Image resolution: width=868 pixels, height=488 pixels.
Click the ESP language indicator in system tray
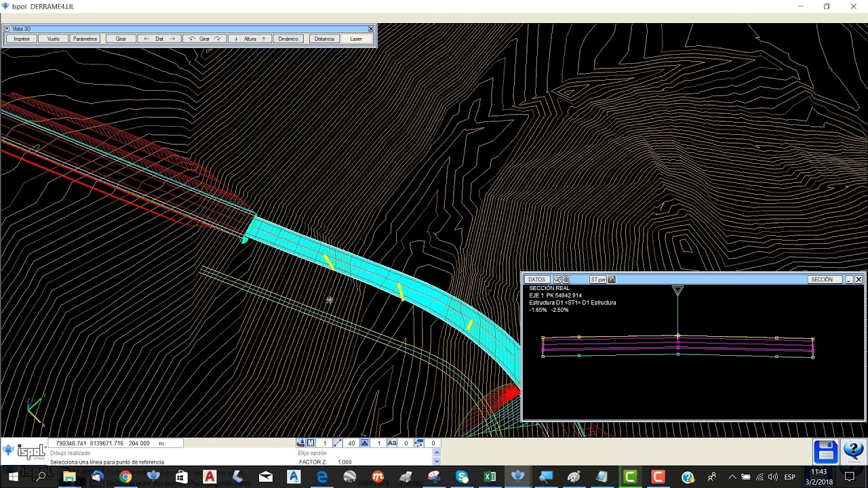click(789, 476)
